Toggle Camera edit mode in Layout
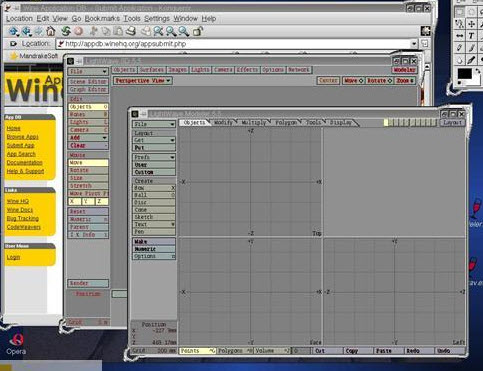The image size is (483, 371). [x=88, y=130]
